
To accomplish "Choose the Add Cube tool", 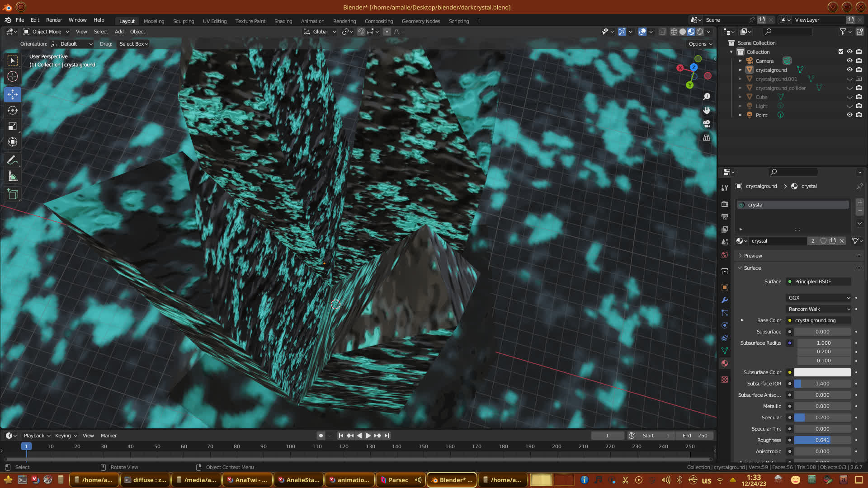I will coord(13,194).
